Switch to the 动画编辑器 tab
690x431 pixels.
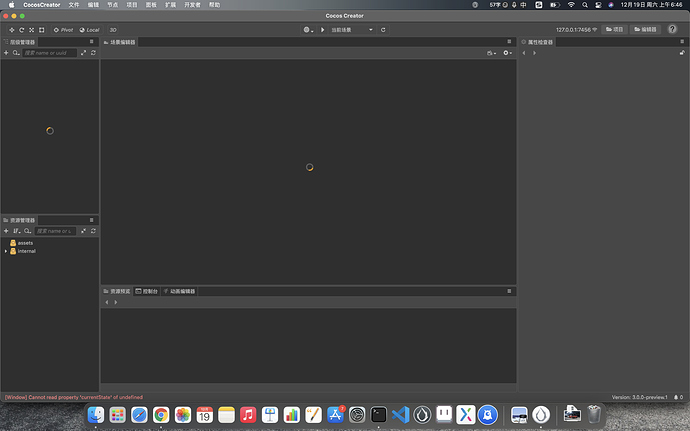pos(179,291)
